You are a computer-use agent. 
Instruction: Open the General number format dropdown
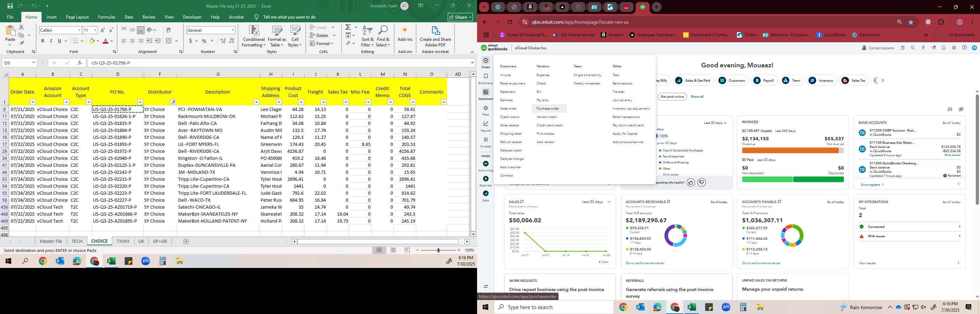pyautogui.click(x=233, y=30)
